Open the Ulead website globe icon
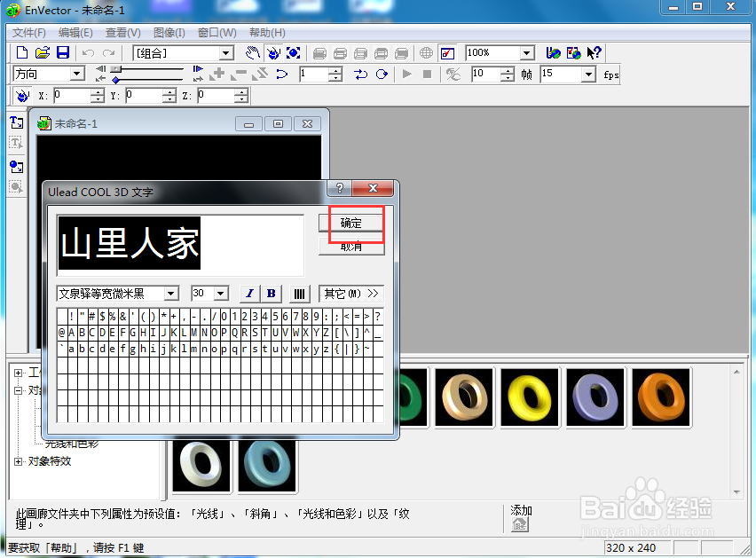 553,52
